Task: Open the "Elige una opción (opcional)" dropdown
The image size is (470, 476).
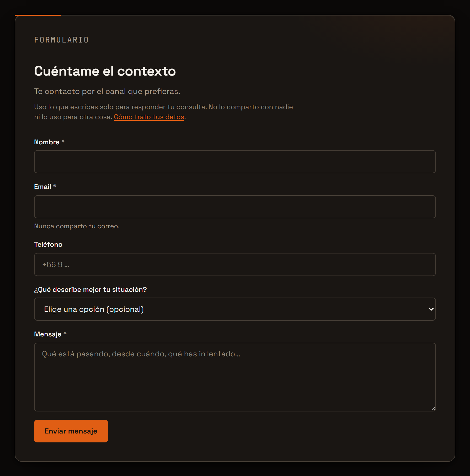Action: point(235,309)
